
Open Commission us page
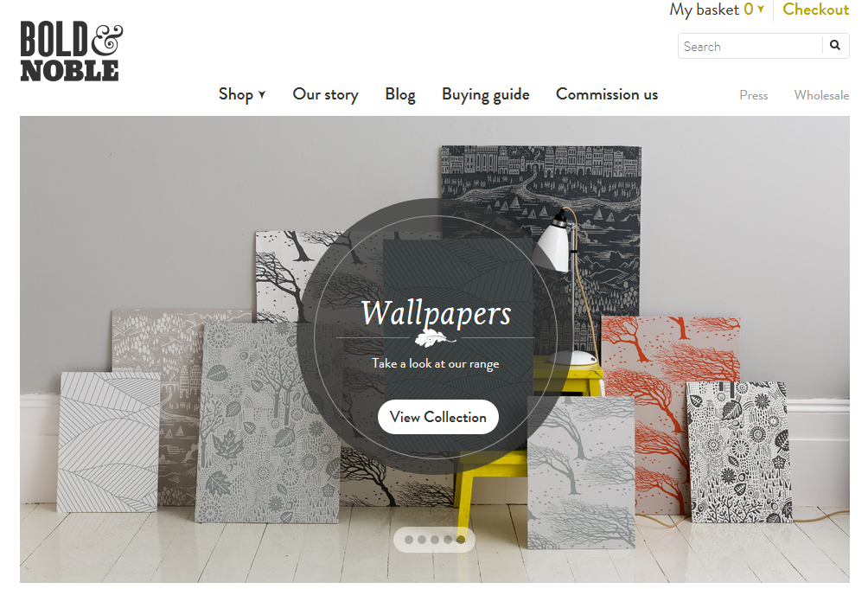[607, 94]
